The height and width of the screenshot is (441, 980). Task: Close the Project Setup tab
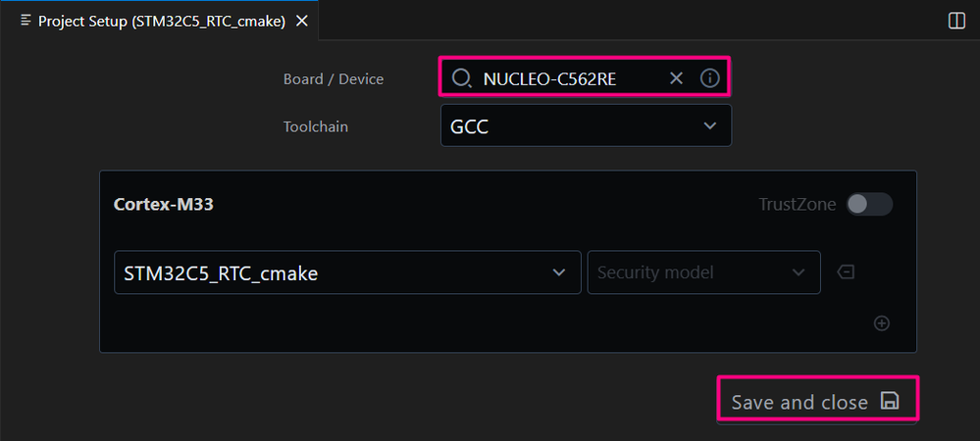click(x=302, y=21)
